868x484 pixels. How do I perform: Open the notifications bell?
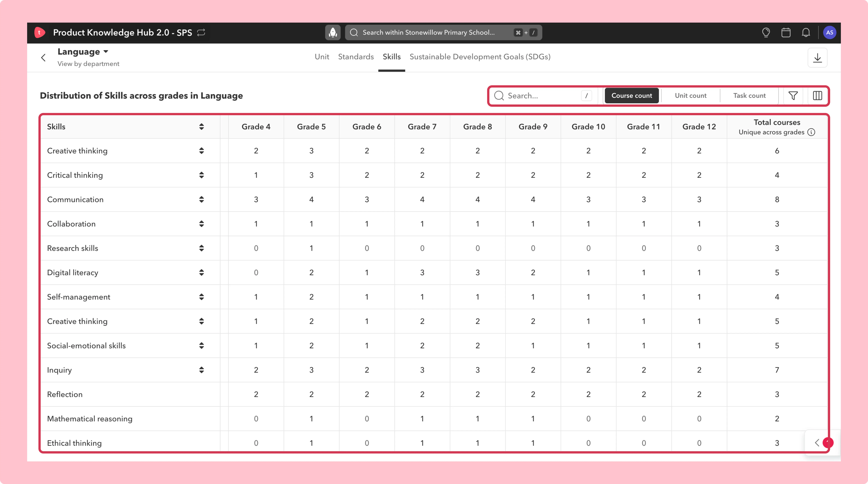(806, 32)
